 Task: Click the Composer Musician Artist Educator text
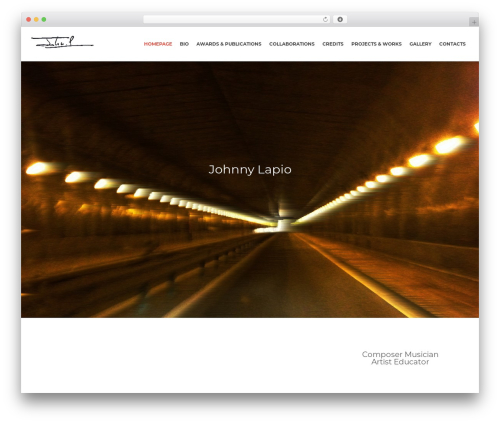click(400, 358)
